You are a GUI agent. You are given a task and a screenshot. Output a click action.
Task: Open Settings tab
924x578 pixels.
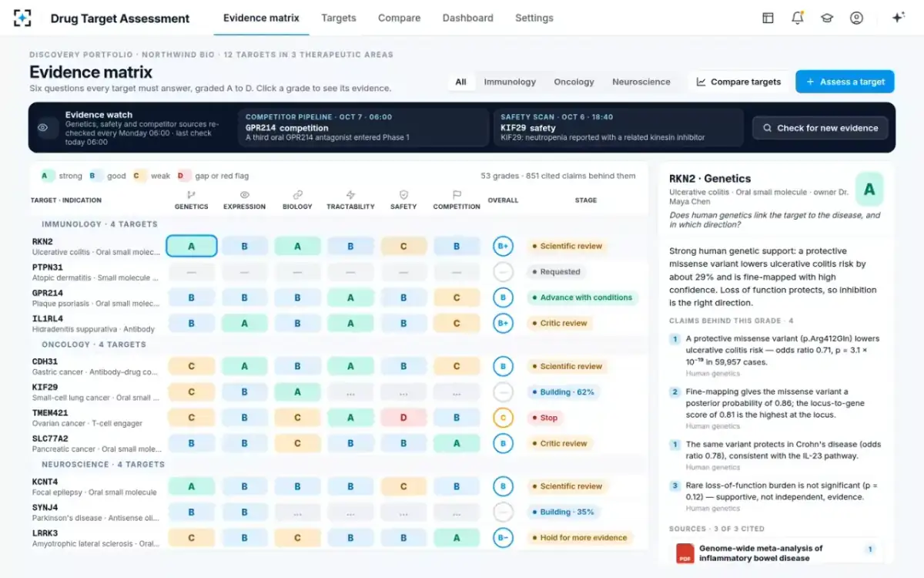[534, 18]
